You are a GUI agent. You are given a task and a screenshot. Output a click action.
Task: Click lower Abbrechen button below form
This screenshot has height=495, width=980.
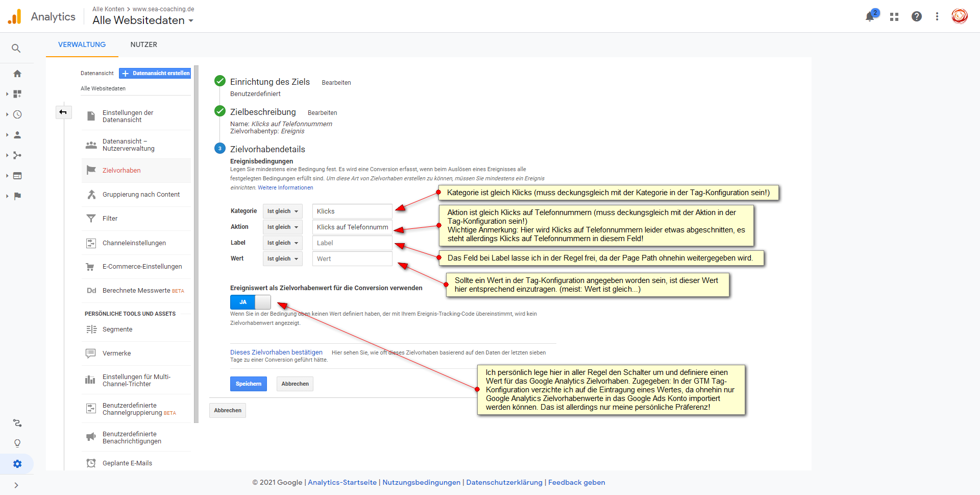point(228,410)
